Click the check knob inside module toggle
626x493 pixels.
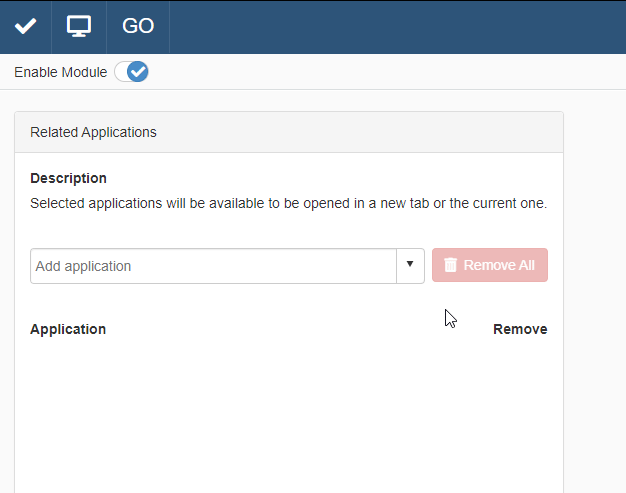tap(138, 72)
